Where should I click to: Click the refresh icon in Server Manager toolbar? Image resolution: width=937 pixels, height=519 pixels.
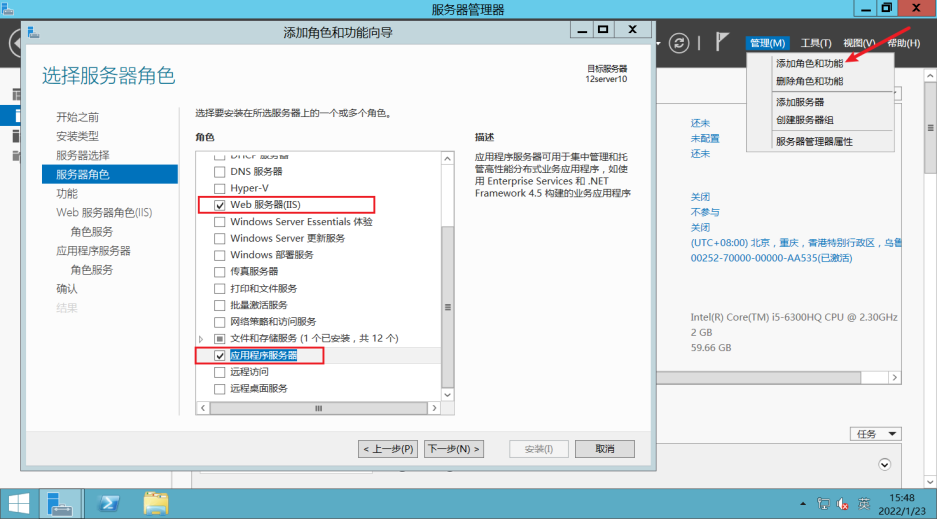pyautogui.click(x=679, y=43)
